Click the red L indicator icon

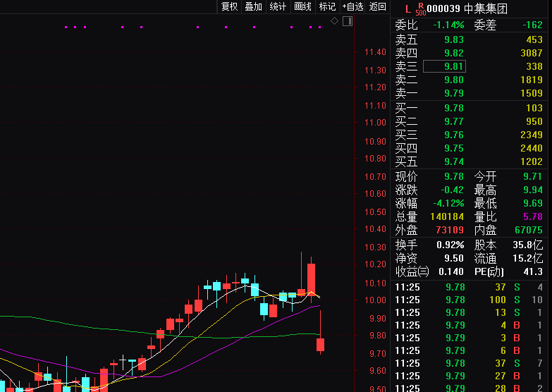point(408,9)
